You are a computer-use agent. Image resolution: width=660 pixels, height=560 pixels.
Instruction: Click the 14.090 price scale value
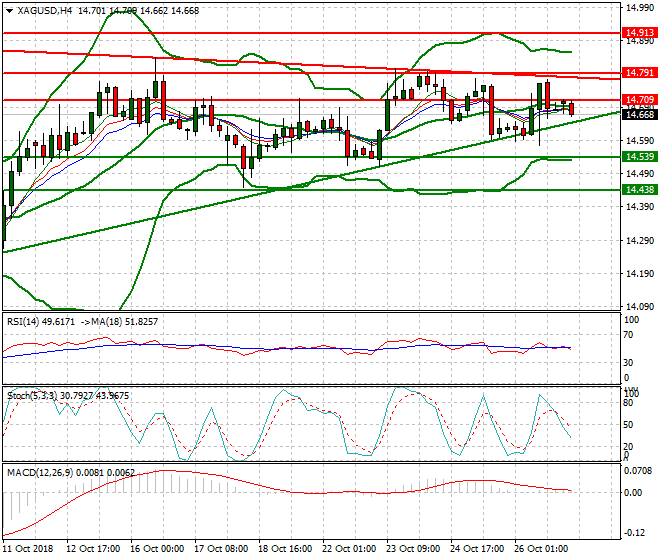coord(640,307)
